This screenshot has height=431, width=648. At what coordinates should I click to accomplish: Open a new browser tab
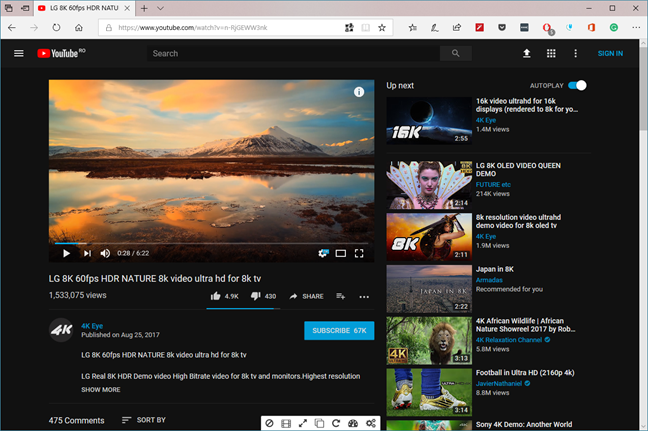[x=144, y=8]
